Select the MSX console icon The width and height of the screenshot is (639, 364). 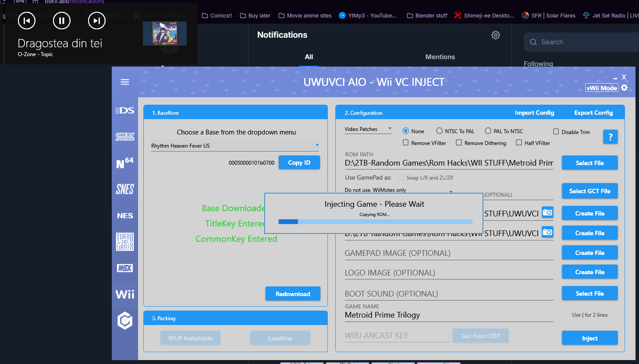125,268
